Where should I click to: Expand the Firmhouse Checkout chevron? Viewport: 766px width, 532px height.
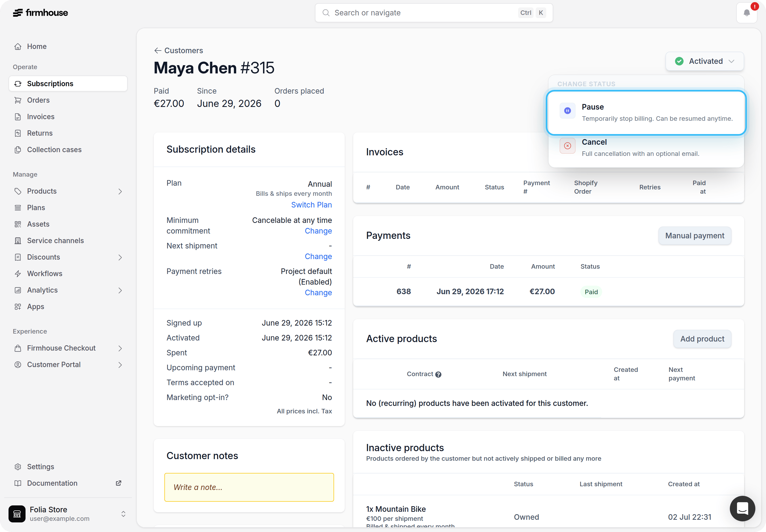120,348
